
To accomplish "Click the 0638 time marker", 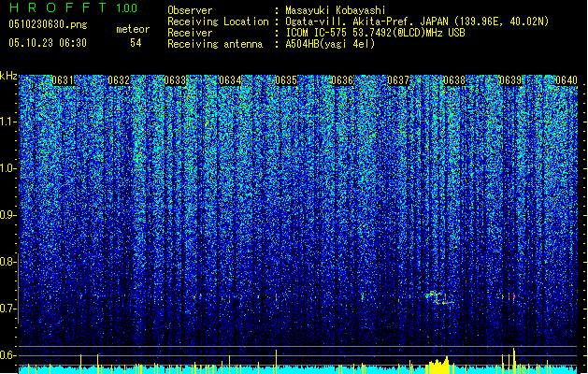I will click(454, 80).
